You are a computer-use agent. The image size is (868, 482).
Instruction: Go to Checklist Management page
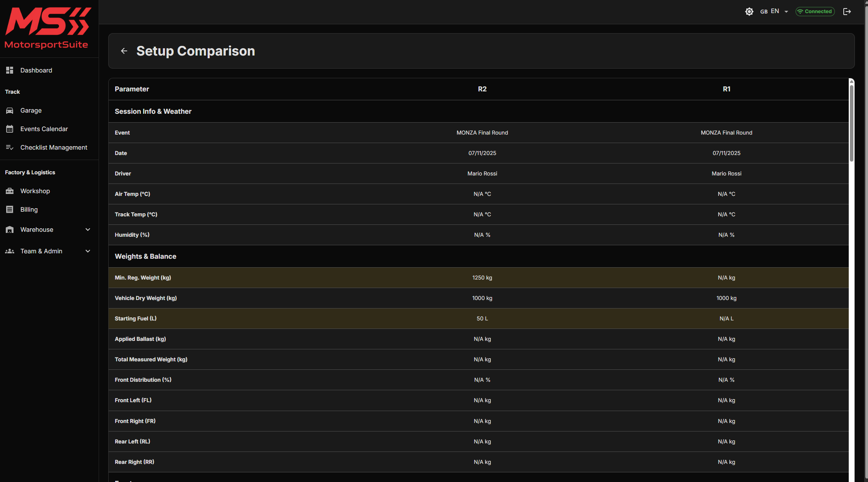coord(54,148)
